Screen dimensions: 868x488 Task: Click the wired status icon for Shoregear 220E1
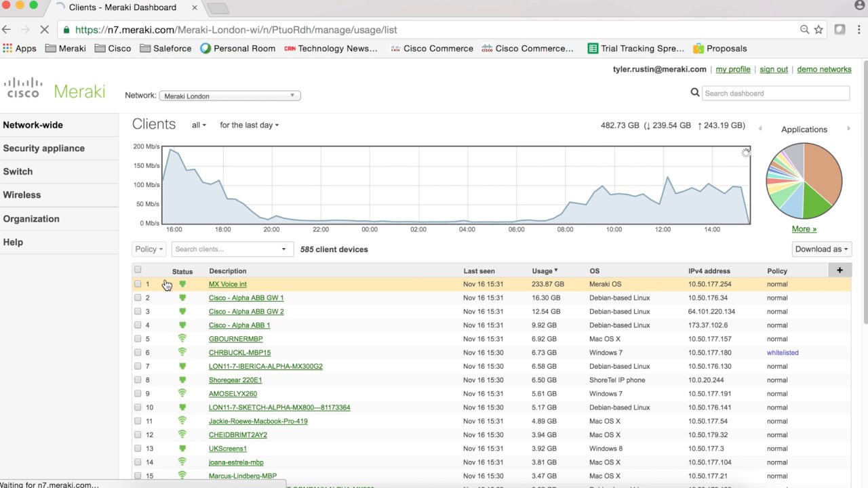coord(182,380)
